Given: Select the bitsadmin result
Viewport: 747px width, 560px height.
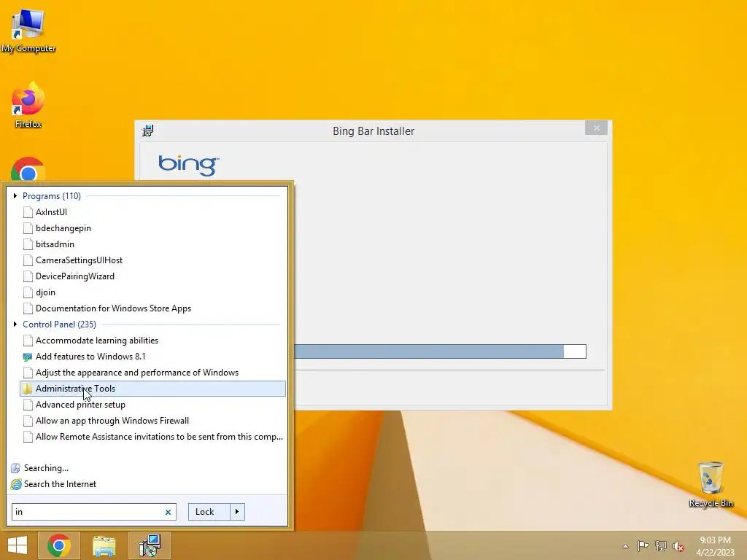Looking at the screenshot, I should click(152, 244).
